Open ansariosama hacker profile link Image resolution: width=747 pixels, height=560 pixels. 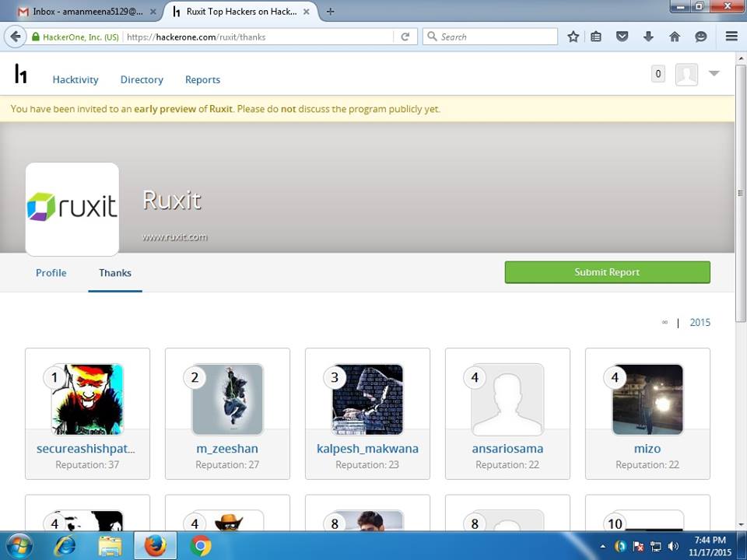pyautogui.click(x=507, y=449)
